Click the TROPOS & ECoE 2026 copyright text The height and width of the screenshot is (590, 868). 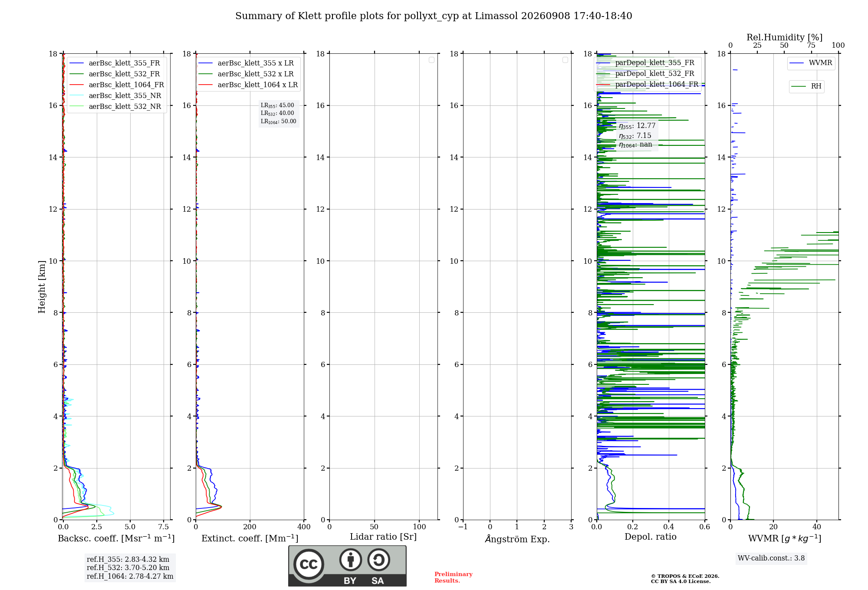685,576
